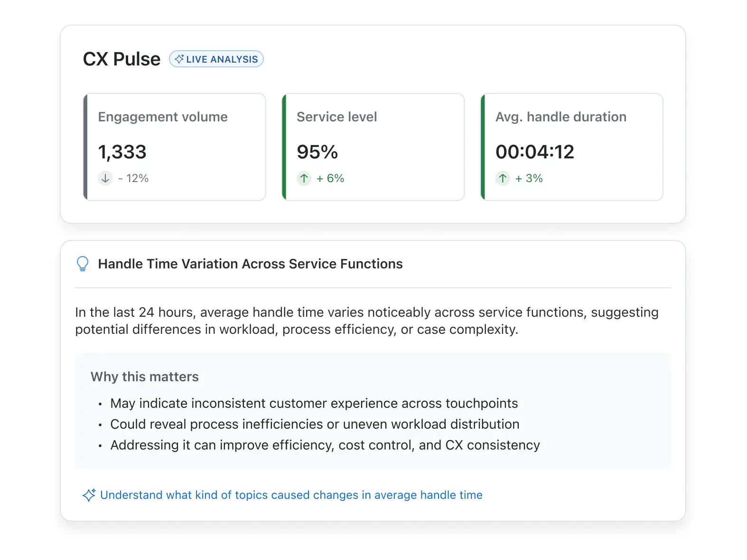747x560 pixels.
Task: Click the +6% service level change text
Action: [x=330, y=178]
